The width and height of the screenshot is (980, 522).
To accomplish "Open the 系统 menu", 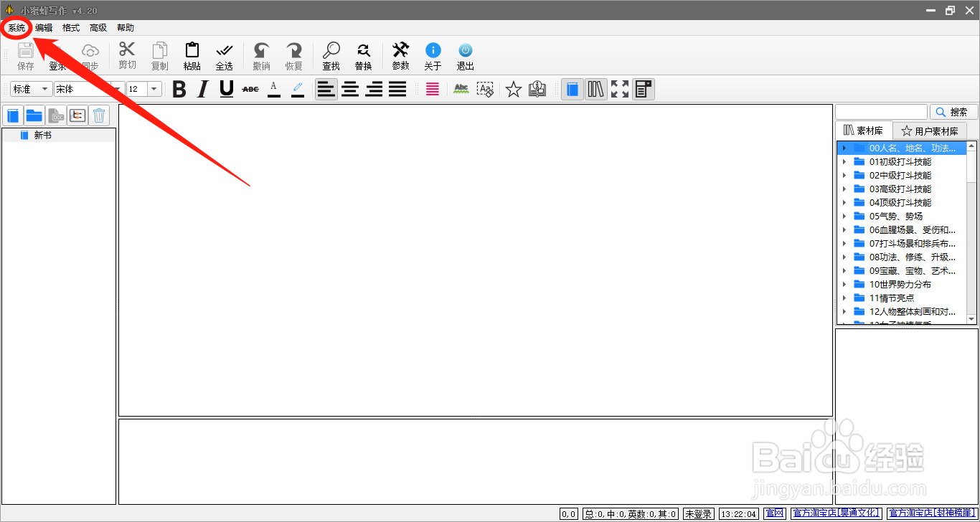I will (x=17, y=28).
